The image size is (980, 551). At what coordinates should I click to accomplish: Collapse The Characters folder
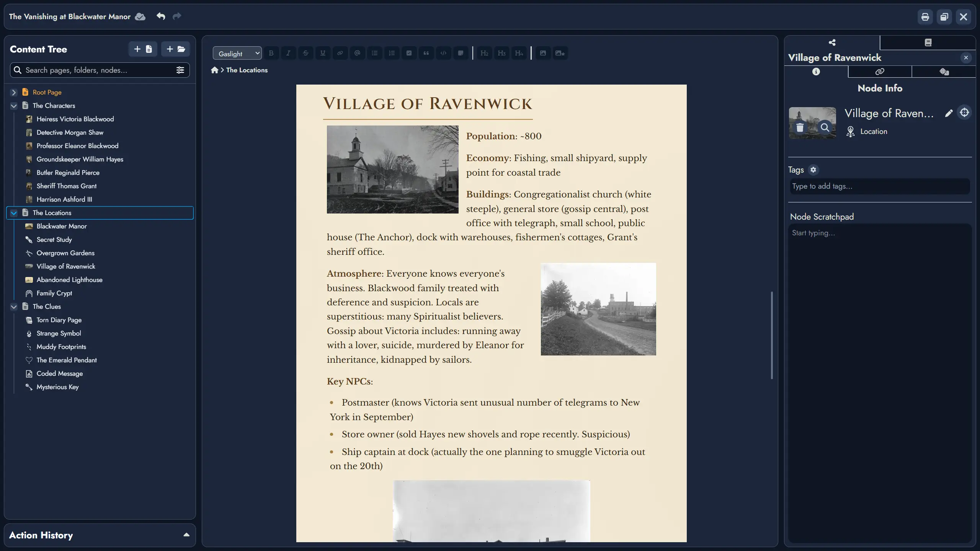click(x=14, y=106)
